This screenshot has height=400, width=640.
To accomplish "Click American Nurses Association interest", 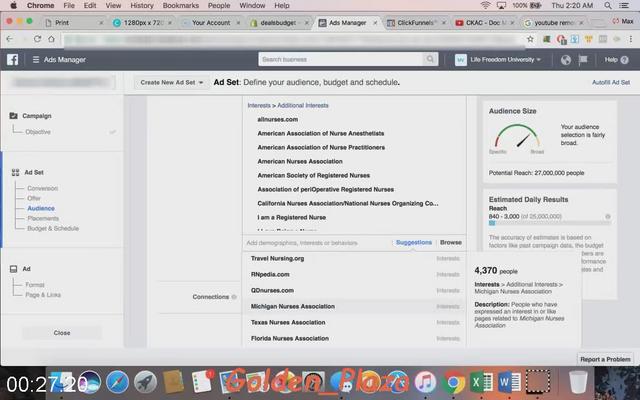I will pos(300,161).
